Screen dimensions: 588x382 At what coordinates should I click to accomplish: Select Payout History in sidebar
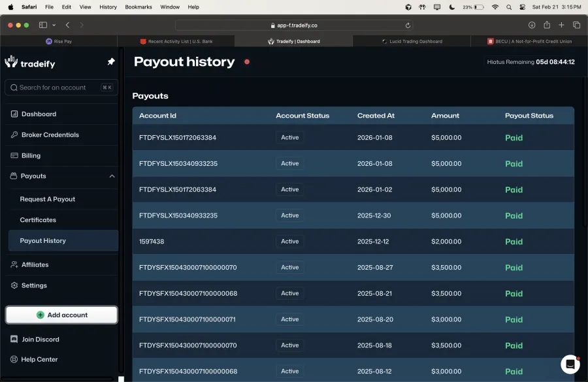(63, 241)
